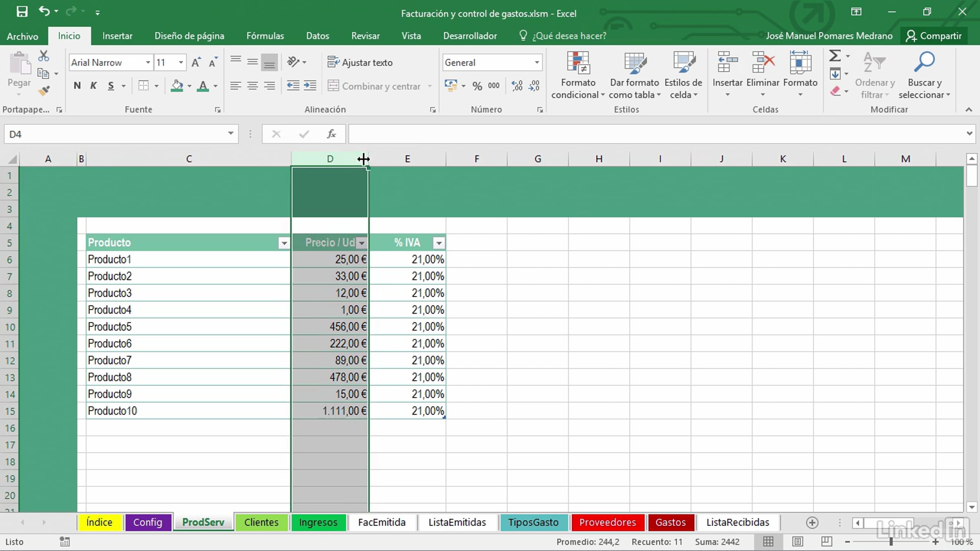Add a new sheet

tap(812, 522)
